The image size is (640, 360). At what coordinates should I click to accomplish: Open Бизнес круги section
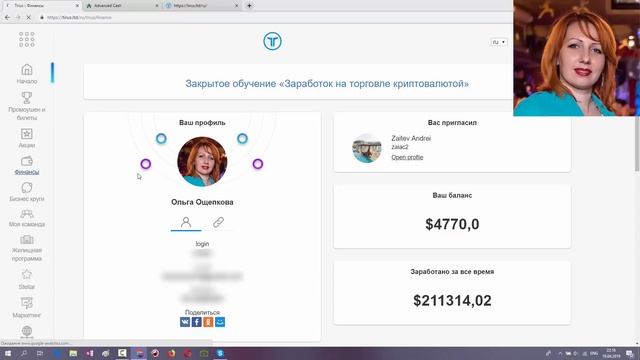pyautogui.click(x=27, y=192)
